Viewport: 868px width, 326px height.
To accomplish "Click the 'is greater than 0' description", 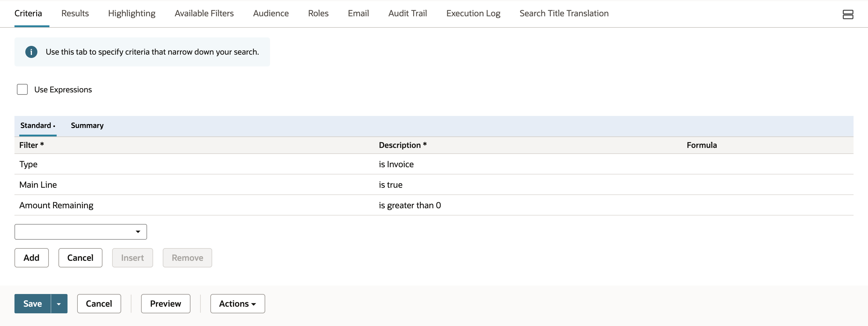I will pos(410,206).
